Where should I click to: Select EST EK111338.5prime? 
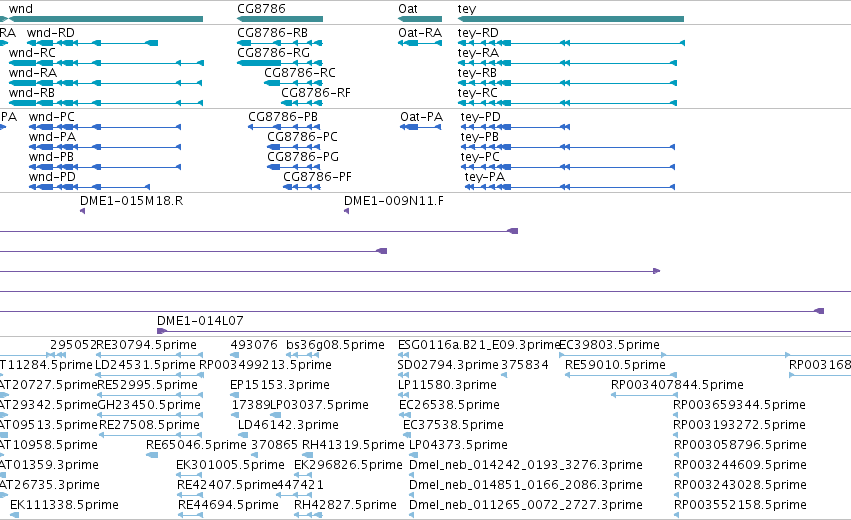point(65,505)
